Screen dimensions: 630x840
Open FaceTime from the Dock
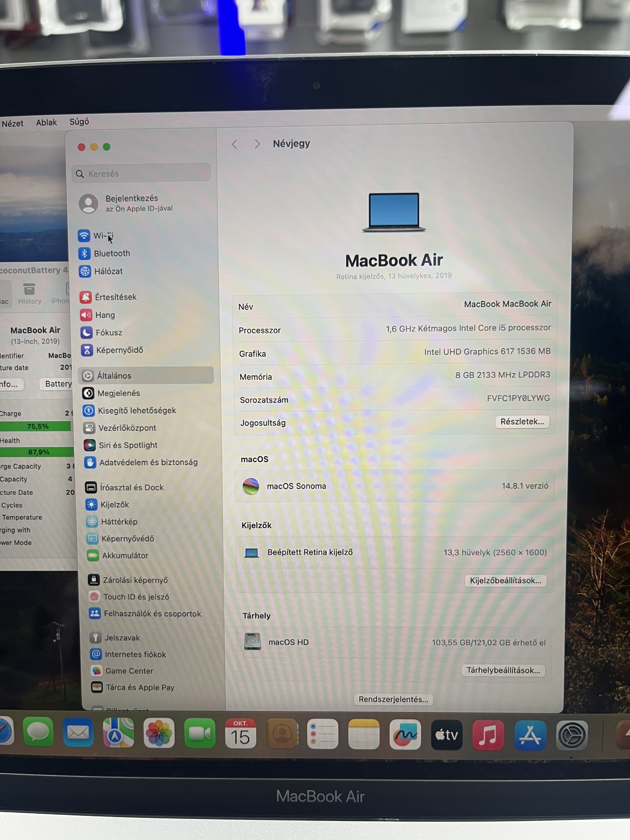click(x=199, y=733)
